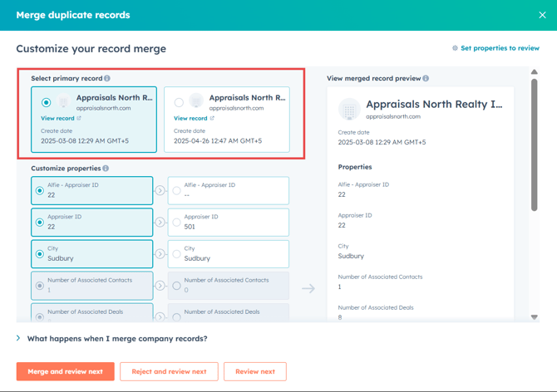Select empty Alfie - Appraiser ID option

176,191
